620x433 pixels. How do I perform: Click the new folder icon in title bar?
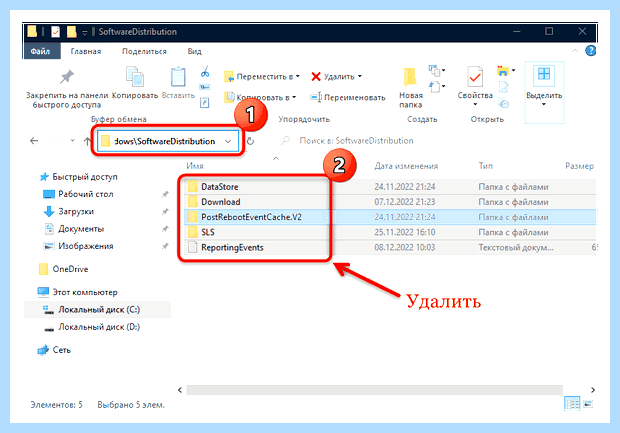click(72, 32)
